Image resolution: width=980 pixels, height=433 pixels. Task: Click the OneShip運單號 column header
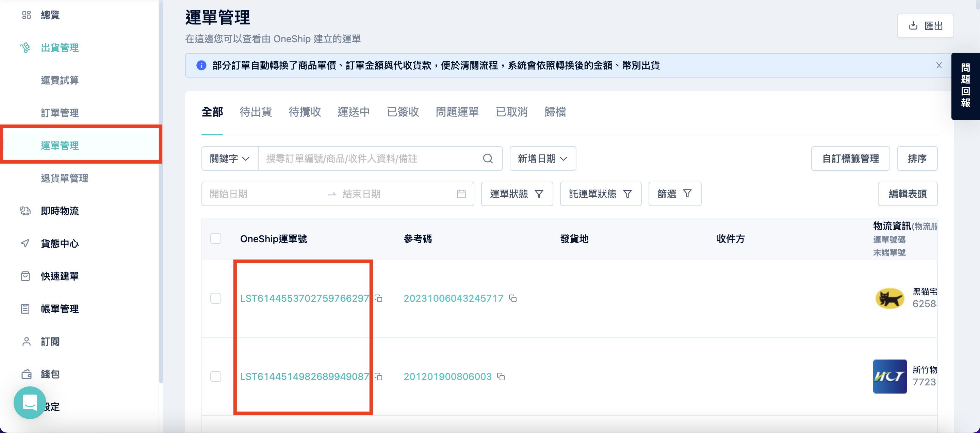[274, 239]
